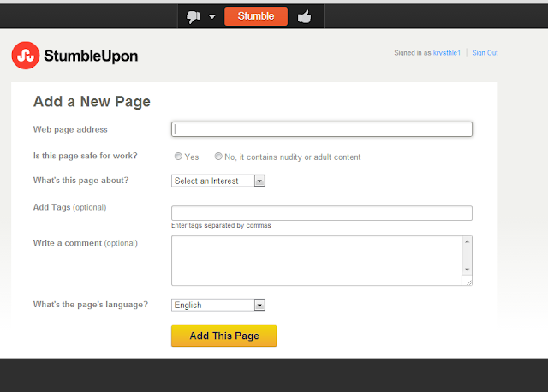This screenshot has height=392, width=548.
Task: Click the thumbs-down dislike icon
Action: [193, 16]
